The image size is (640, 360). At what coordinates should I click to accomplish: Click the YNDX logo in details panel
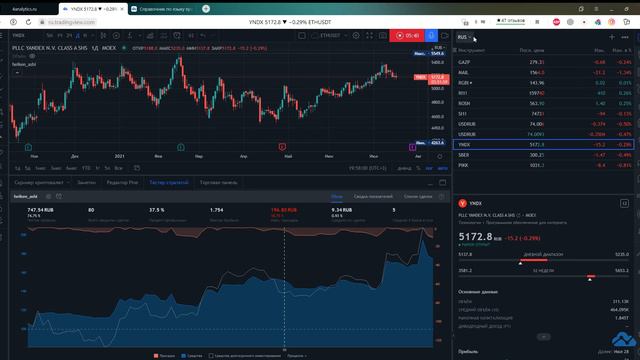[462, 203]
